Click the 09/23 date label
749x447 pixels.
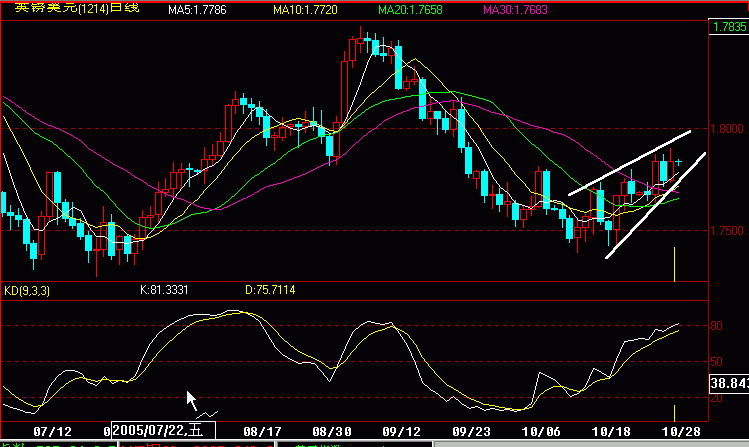coord(471,432)
